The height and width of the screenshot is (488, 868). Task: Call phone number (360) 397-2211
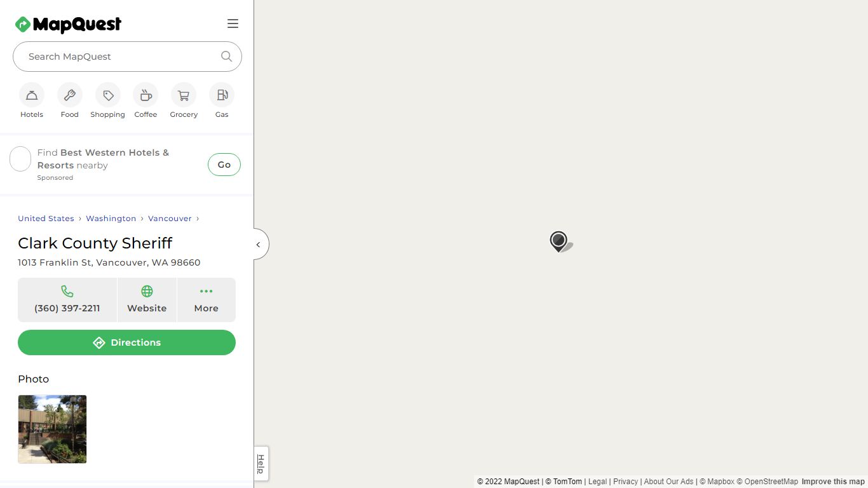(67, 300)
